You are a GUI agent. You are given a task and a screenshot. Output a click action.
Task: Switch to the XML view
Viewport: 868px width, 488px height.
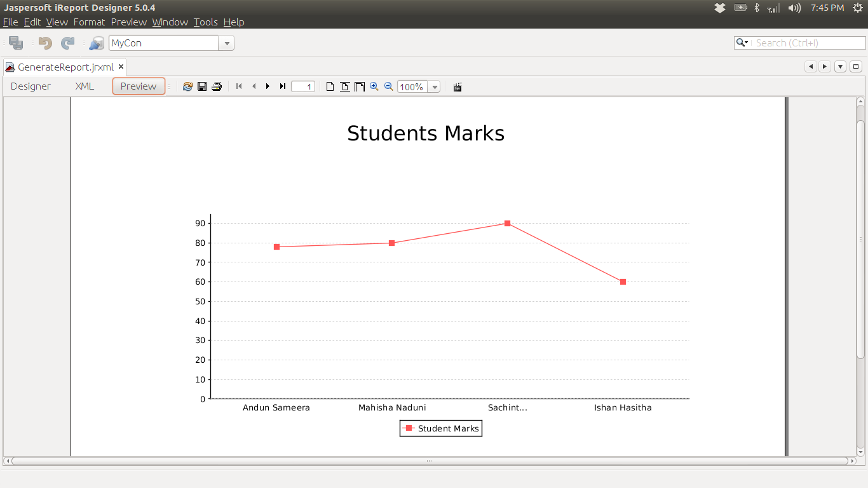click(85, 86)
